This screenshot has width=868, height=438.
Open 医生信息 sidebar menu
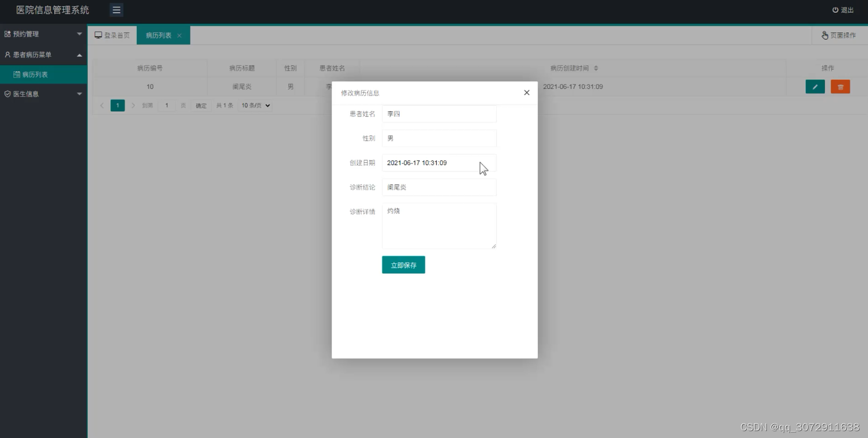click(44, 94)
